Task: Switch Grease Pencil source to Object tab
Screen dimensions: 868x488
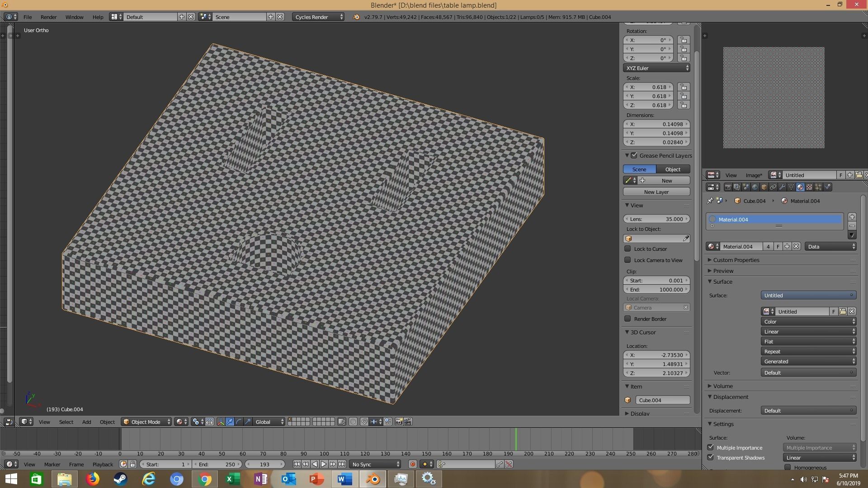Action: [673, 169]
